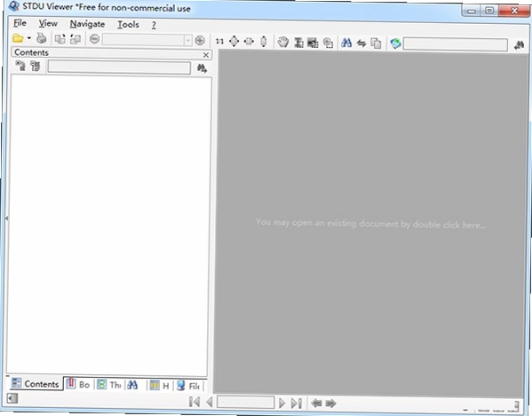Click the binoculars Search icon in toolbar
Image resolution: width=532 pixels, height=416 pixels.
pos(346,43)
